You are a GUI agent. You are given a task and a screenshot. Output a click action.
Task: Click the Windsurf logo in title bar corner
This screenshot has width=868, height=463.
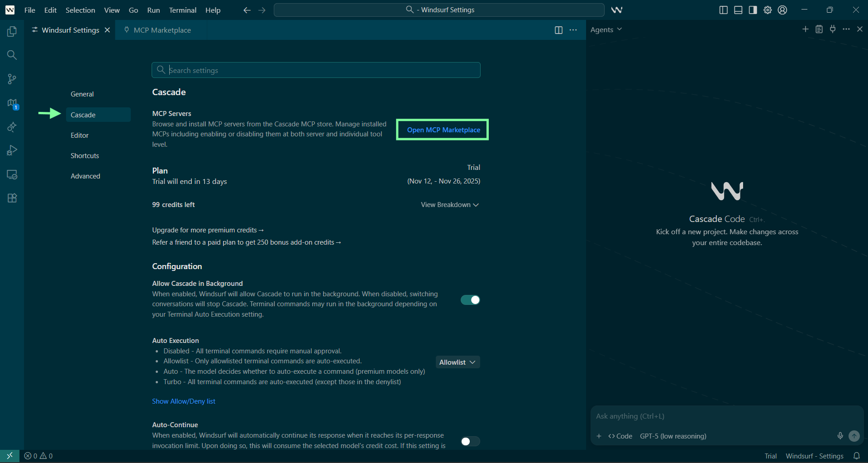coord(10,10)
